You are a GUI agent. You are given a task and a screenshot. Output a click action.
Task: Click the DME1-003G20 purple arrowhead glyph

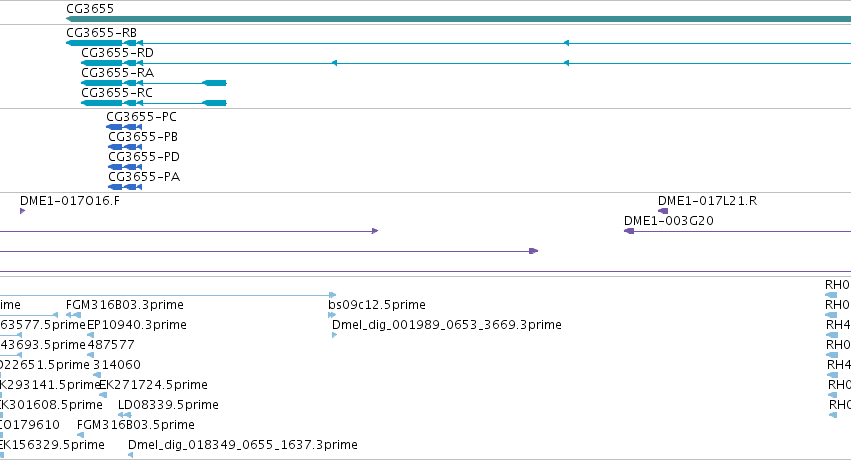coord(629,231)
